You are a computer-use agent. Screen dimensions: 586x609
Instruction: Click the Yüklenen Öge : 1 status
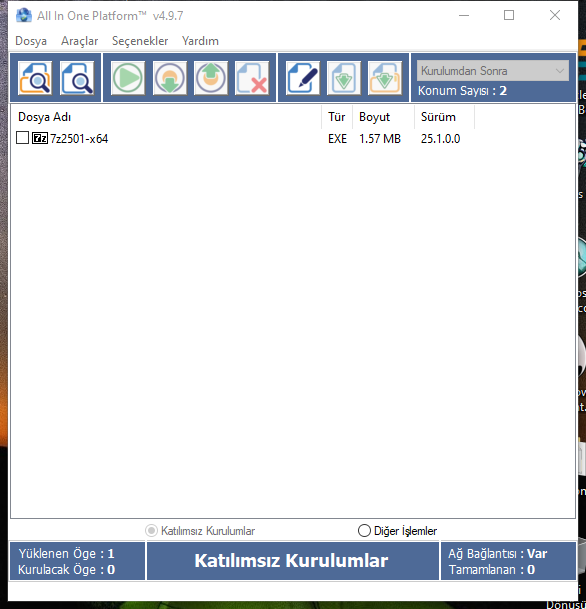point(66,553)
